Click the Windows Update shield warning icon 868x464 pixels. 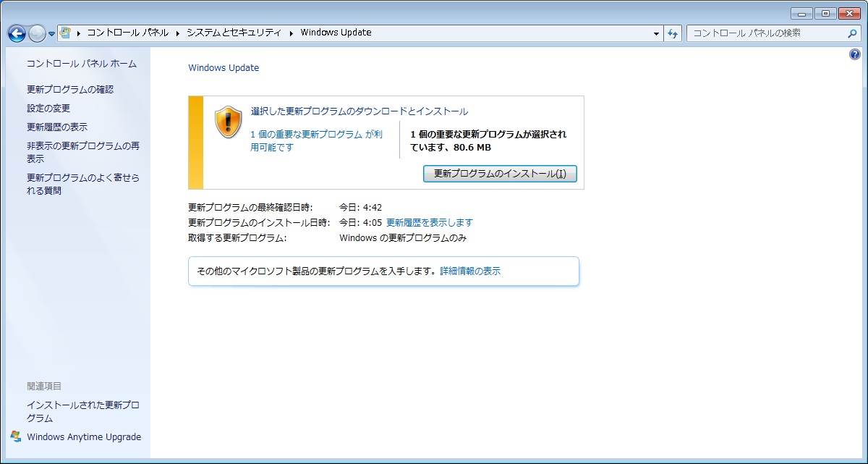click(229, 122)
